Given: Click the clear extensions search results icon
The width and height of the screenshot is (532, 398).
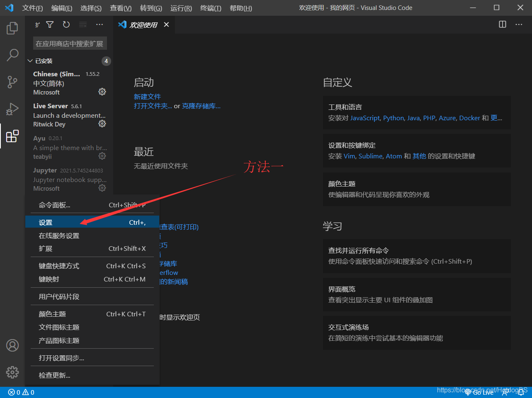Looking at the screenshot, I should tap(83, 25).
